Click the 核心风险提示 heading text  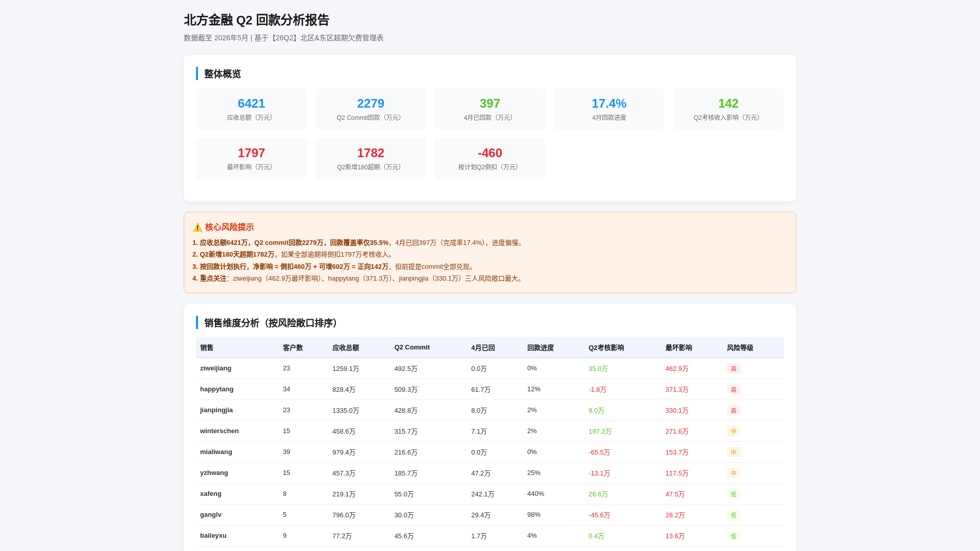[x=229, y=228]
